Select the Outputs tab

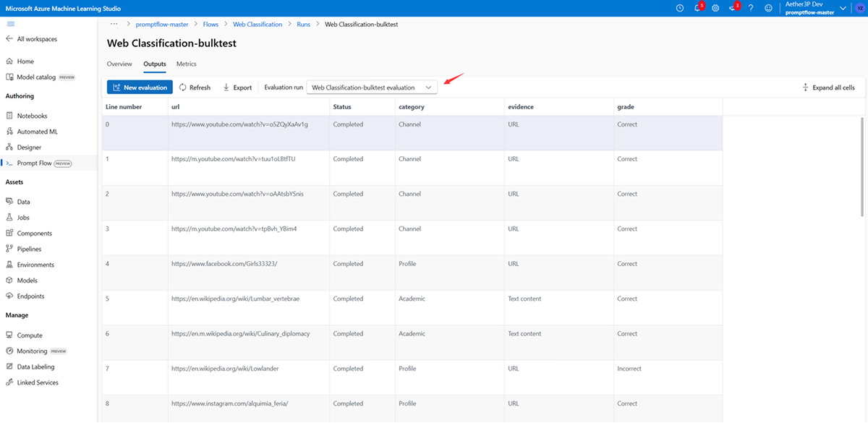[x=155, y=64]
